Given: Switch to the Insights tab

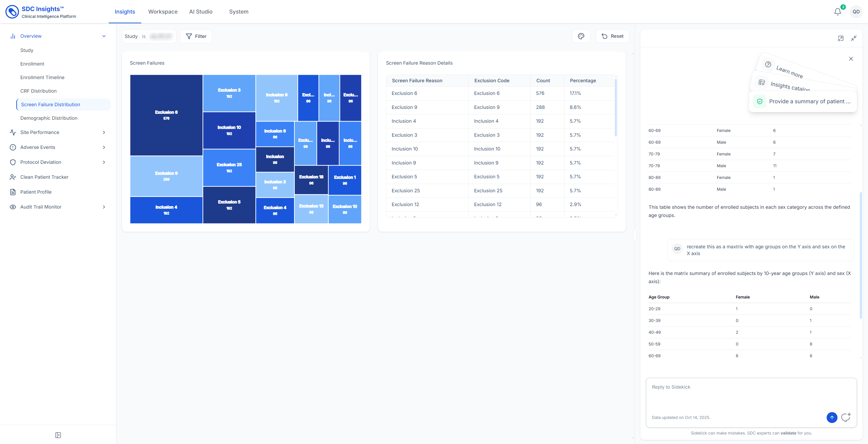Looking at the screenshot, I should coord(125,12).
